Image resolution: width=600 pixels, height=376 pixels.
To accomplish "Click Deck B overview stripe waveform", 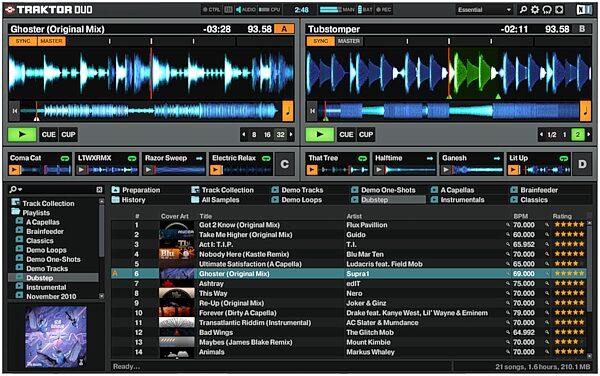I will pyautogui.click(x=448, y=111).
